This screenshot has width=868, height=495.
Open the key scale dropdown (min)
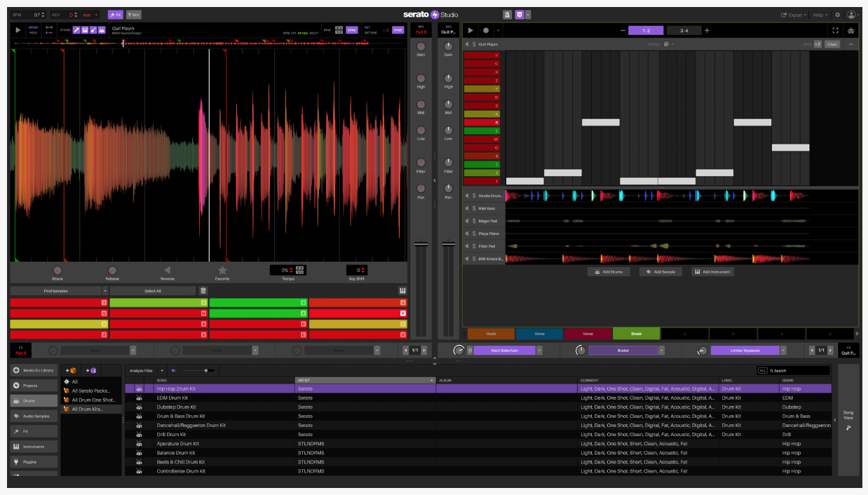tap(90, 15)
